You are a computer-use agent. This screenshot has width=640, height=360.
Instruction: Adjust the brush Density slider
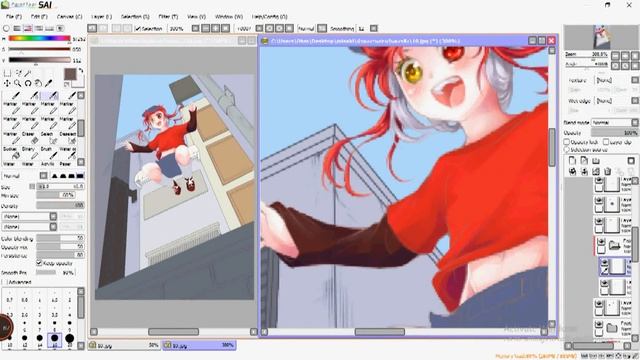click(60, 206)
